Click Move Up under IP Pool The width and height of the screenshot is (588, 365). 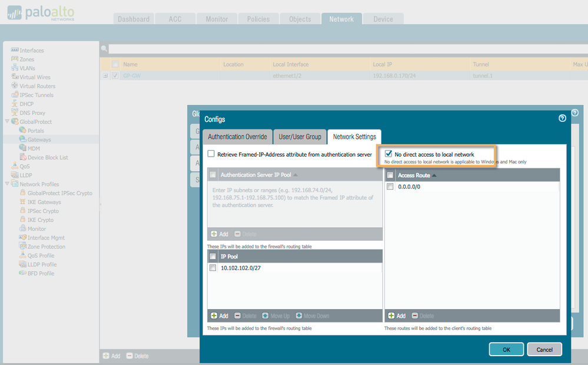(x=275, y=316)
